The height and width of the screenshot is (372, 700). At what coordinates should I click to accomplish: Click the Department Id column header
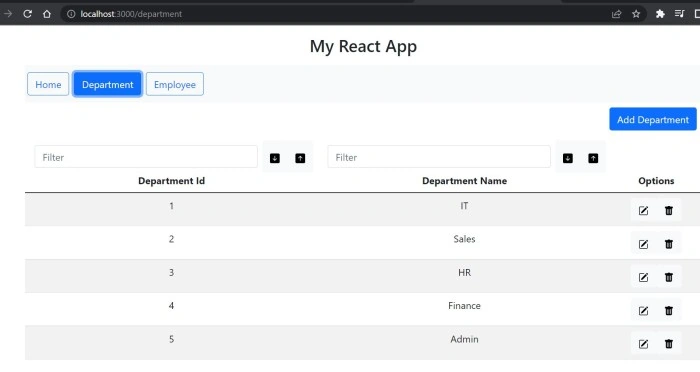click(171, 181)
